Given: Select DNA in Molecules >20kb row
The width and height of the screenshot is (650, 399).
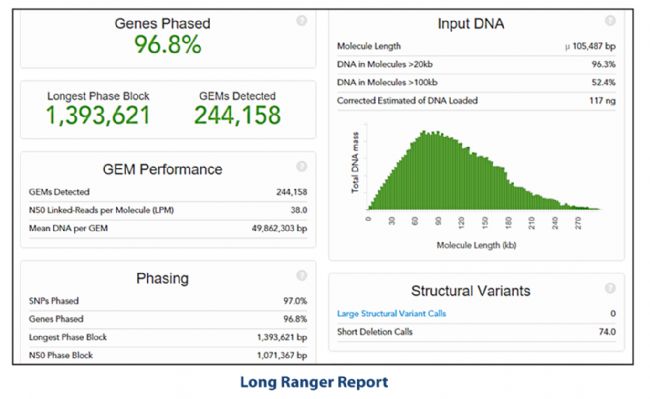Looking at the screenshot, I should 476,64.
